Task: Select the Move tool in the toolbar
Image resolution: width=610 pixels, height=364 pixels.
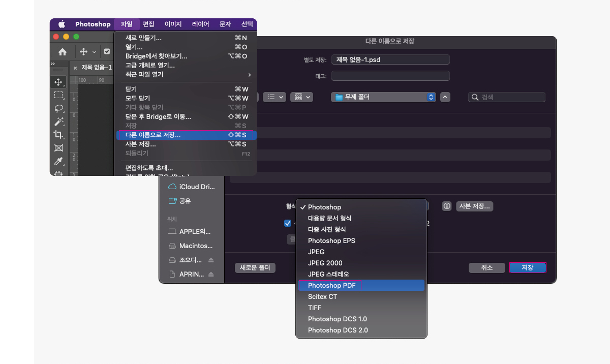Action: click(x=58, y=82)
